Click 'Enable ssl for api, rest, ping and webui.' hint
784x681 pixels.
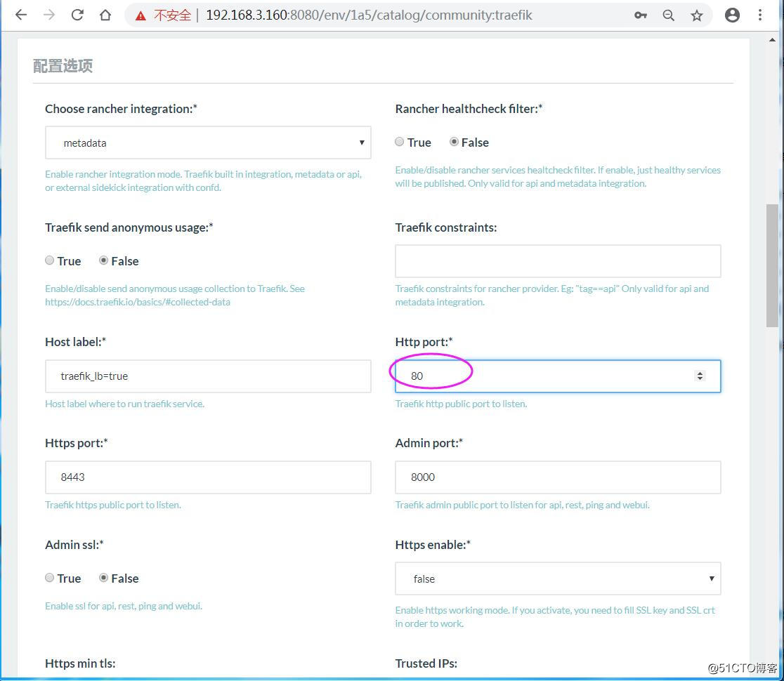click(124, 606)
